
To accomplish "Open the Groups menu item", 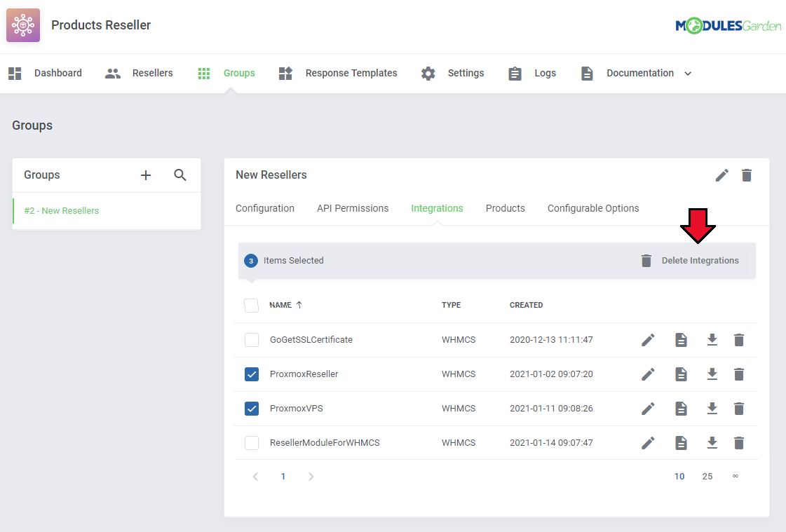I will point(226,73).
